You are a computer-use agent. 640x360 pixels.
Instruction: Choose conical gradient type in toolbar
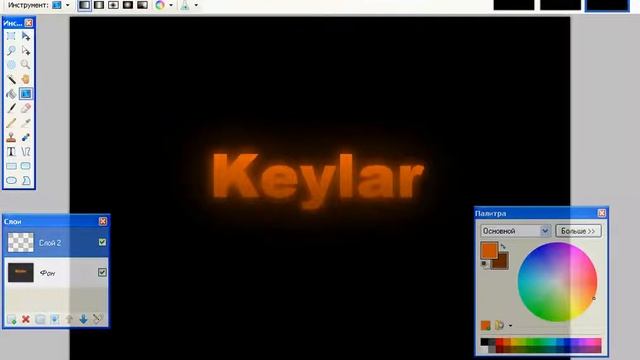142,5
